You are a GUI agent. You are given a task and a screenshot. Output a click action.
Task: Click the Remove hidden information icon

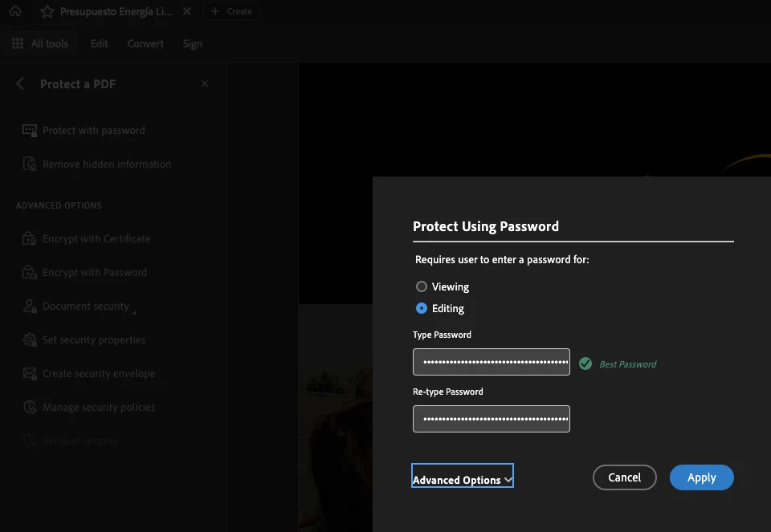point(30,164)
